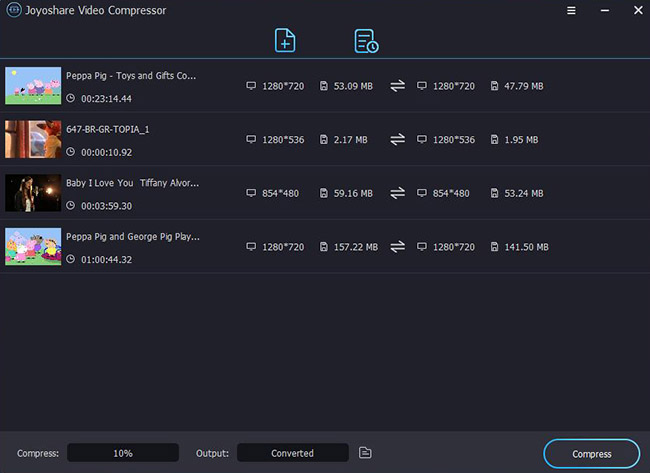
Task: Click file size icon beside 141.50 MB
Action: click(495, 247)
